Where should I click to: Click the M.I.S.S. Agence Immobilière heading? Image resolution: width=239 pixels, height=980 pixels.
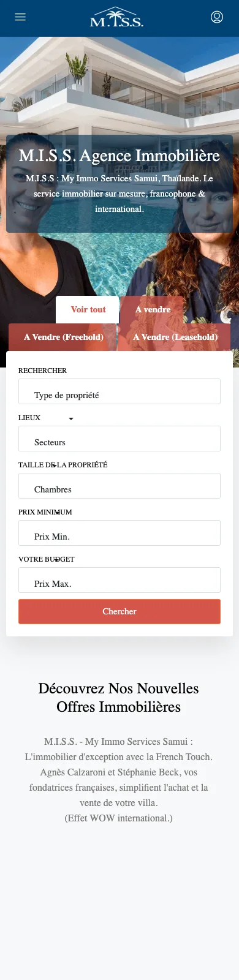coord(120,156)
